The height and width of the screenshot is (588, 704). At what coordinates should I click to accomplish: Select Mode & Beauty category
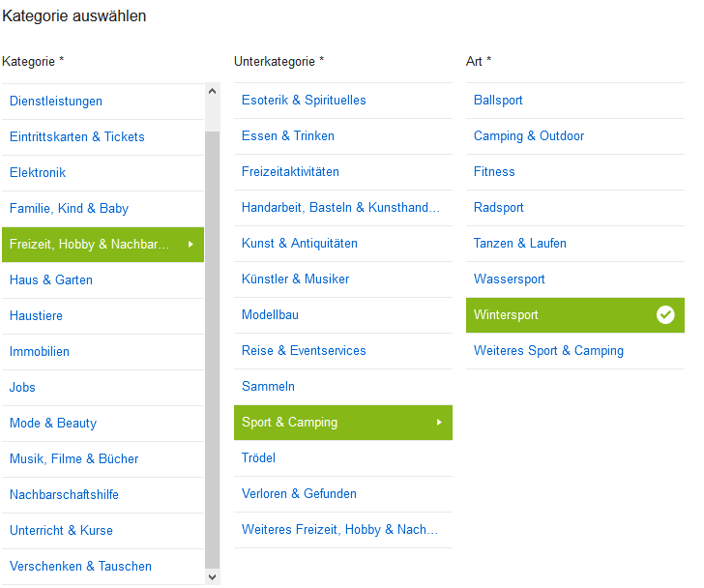point(53,424)
